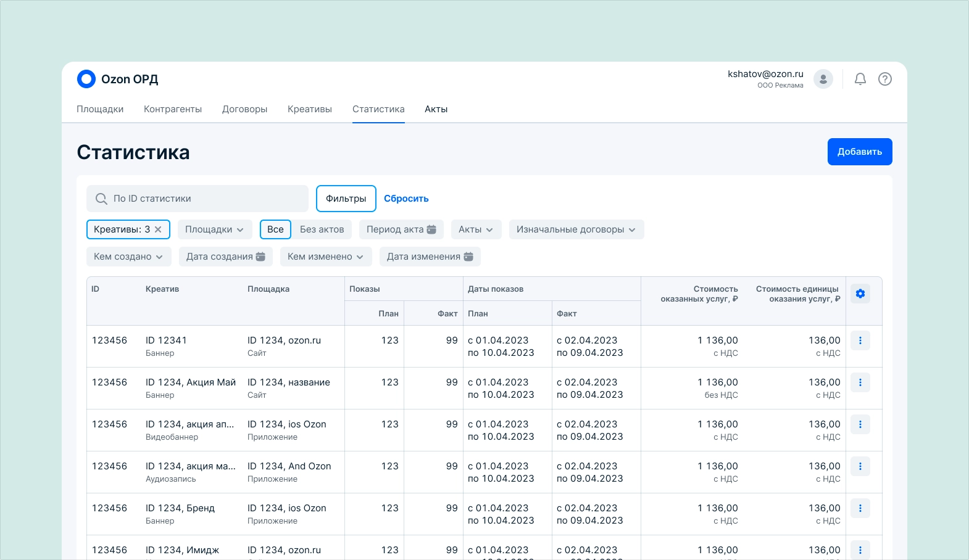Open row menu for Аудиозапись row
Screen dimensions: 969x560
pos(860,466)
